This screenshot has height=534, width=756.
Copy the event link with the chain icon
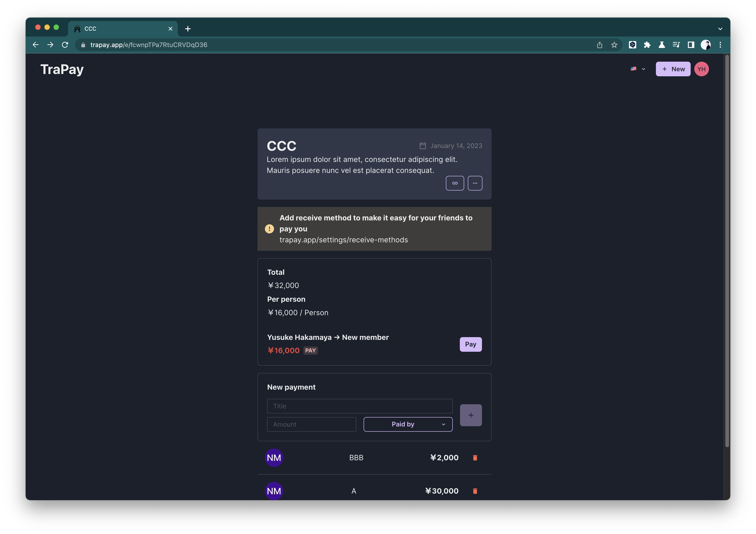point(455,183)
